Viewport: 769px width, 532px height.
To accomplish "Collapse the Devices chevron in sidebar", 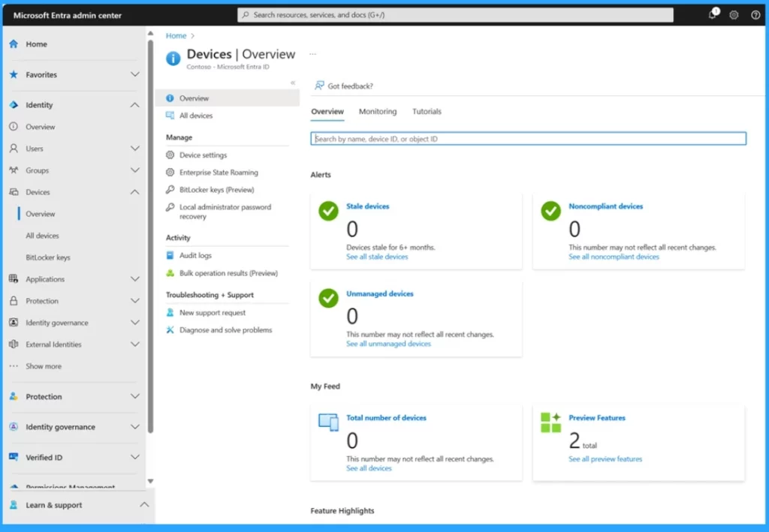I will coord(135,192).
